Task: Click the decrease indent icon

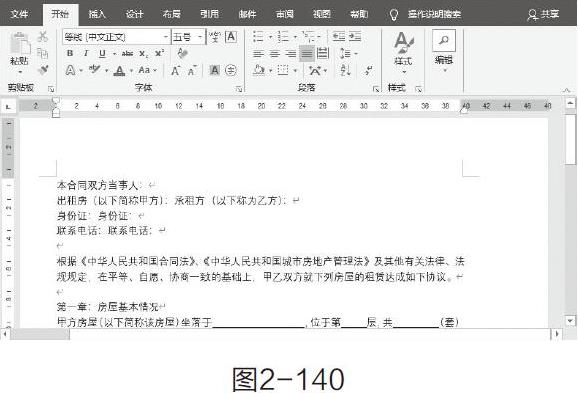Action: pos(338,36)
